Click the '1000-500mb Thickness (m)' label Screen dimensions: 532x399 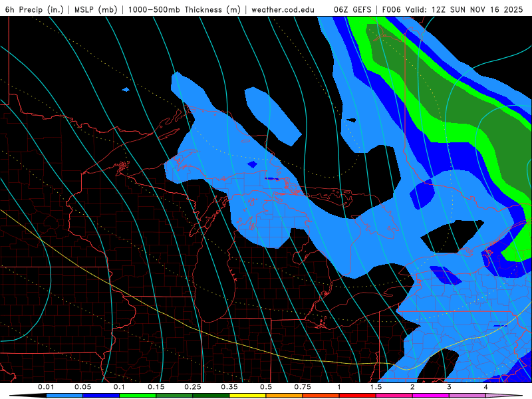[x=184, y=9]
